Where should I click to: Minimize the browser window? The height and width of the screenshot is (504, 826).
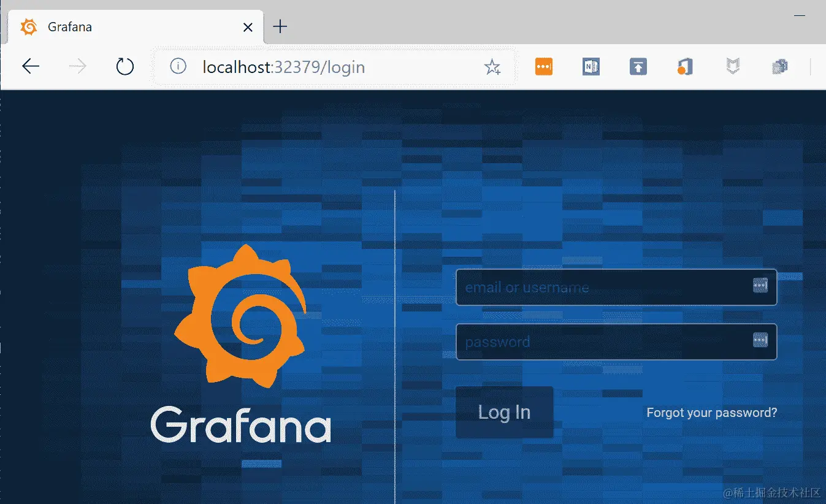point(799,16)
